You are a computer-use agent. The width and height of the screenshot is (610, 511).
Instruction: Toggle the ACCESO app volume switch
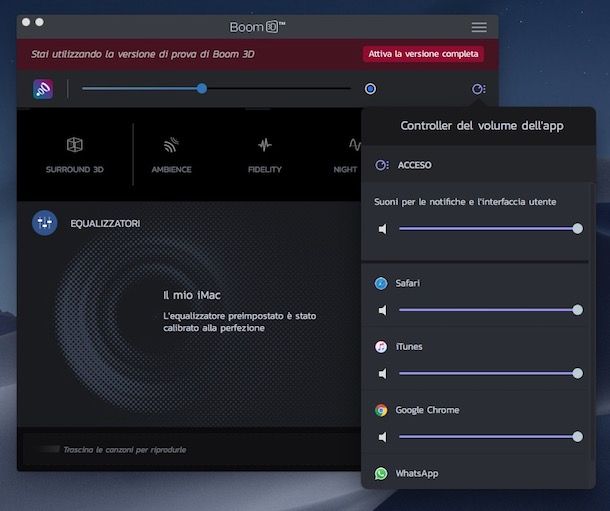(382, 165)
